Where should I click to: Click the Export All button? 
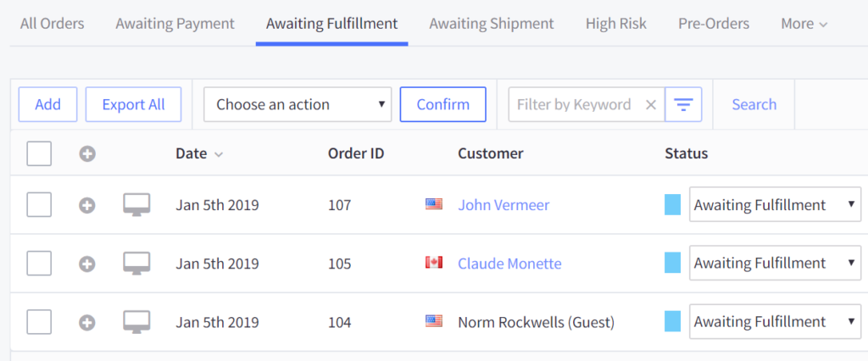[133, 104]
